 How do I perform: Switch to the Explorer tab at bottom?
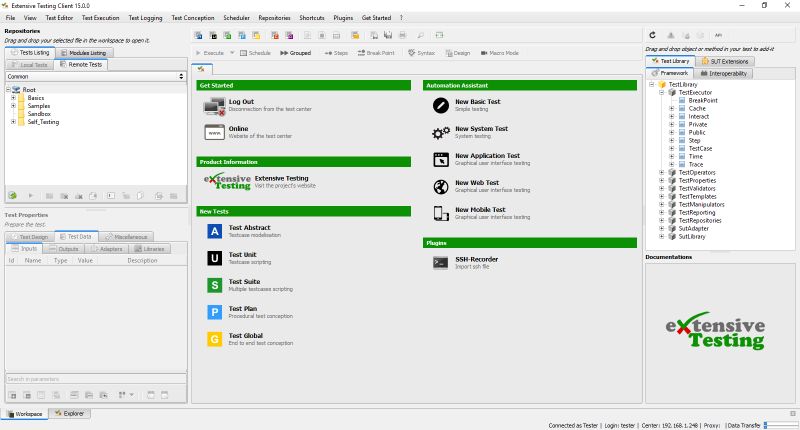(x=69, y=414)
